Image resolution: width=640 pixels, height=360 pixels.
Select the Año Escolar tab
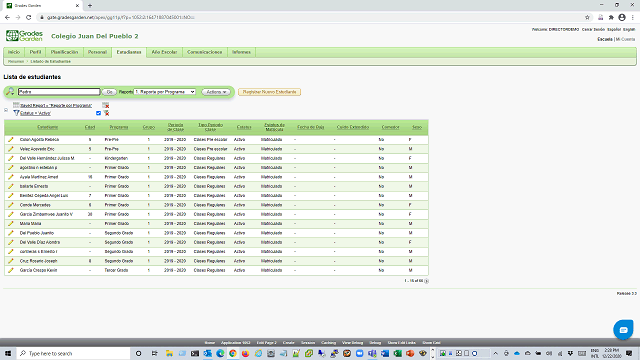coord(164,52)
